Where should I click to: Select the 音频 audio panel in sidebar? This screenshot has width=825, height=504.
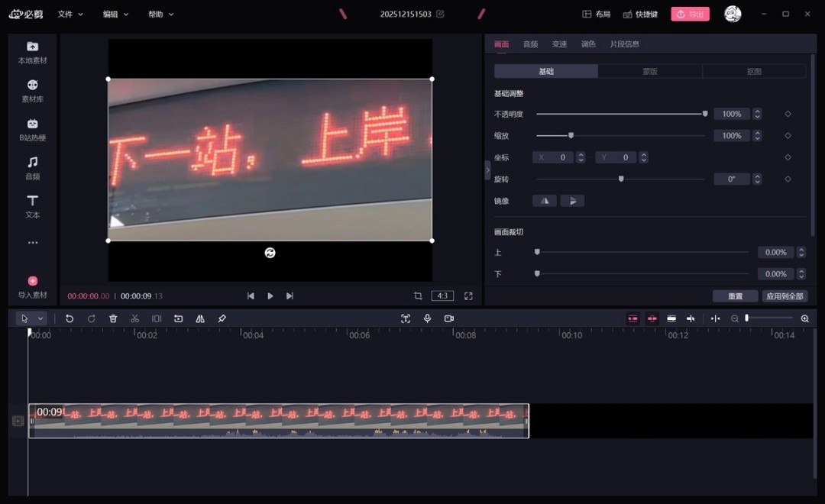pyautogui.click(x=32, y=167)
